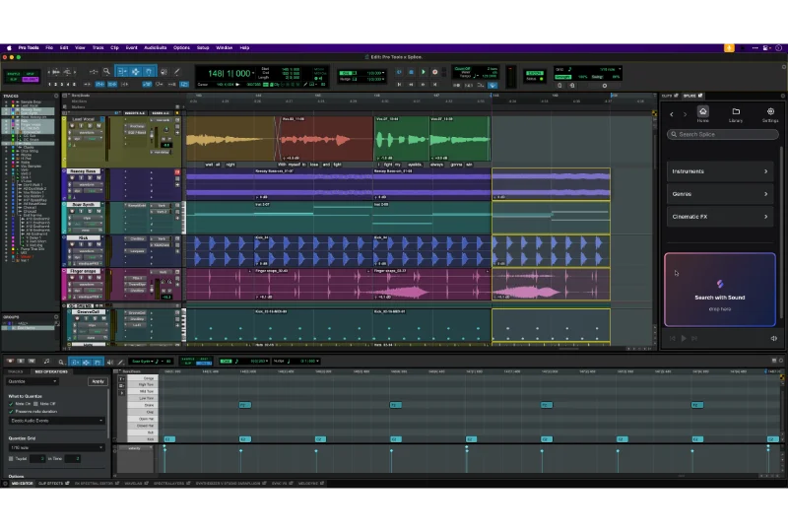
Task: Click the green Play transport button
Action: pyautogui.click(x=424, y=72)
